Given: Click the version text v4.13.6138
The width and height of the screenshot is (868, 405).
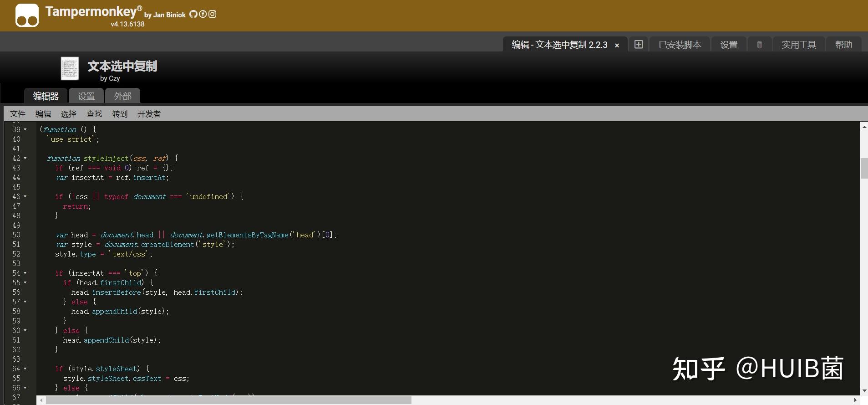Looking at the screenshot, I should click(x=127, y=24).
